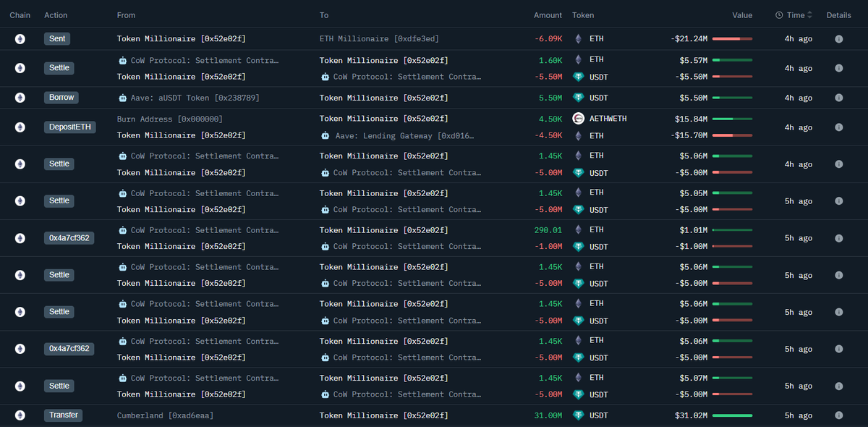Click USDT token icon in the Borrow row
868x427 pixels.
[578, 98]
